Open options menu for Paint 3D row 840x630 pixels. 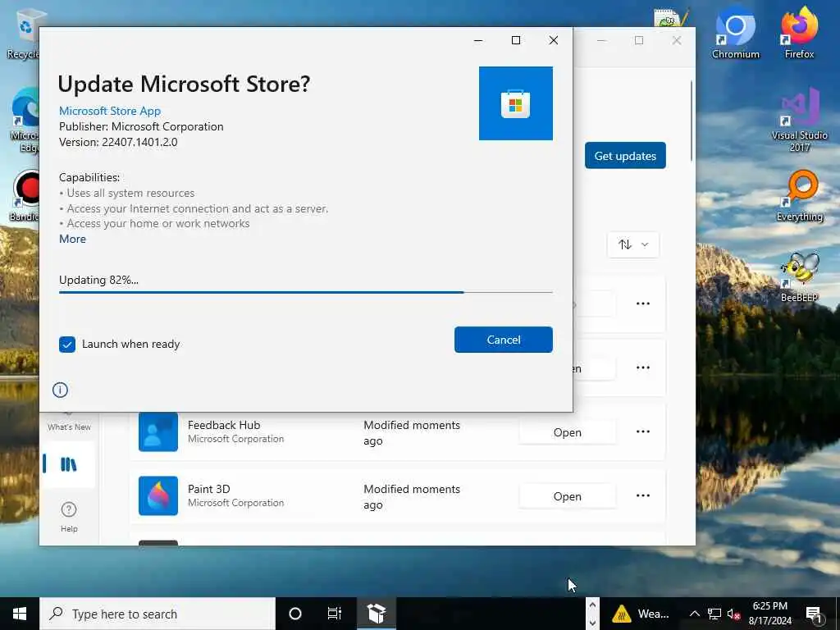643,495
